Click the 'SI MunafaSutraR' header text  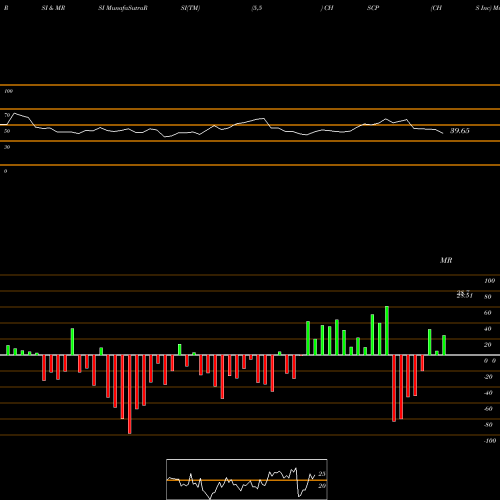pos(123,8)
